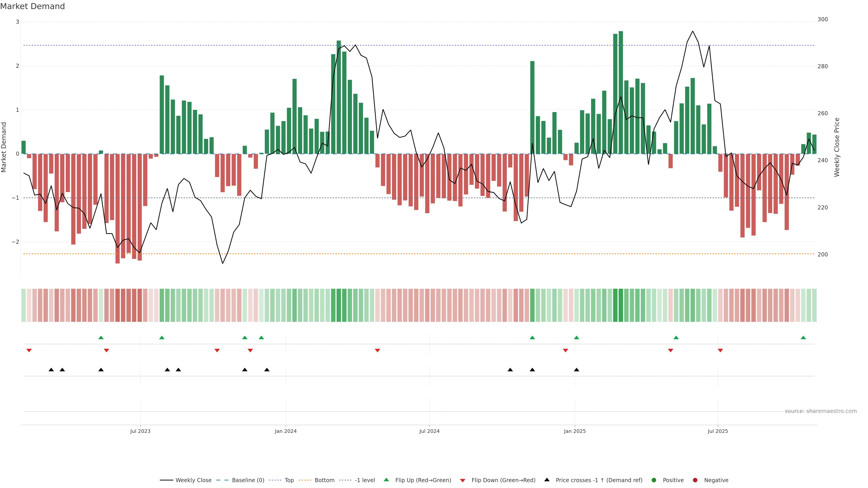Screen dimensions: 868x488
Task: Click the rightmost green Flip Up triangle marker
Action: 803,338
